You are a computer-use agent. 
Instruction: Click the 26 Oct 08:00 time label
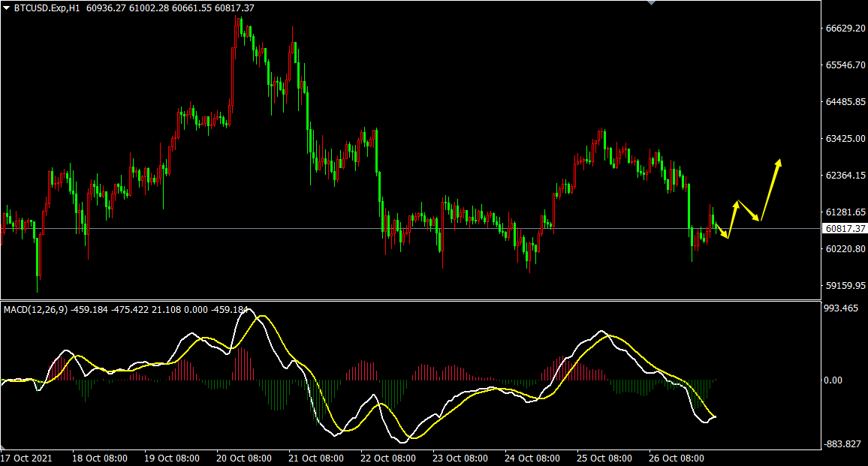(677, 458)
